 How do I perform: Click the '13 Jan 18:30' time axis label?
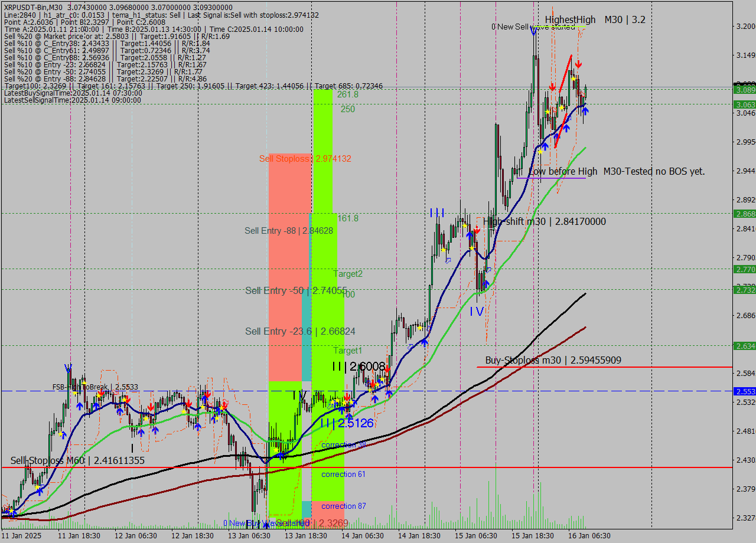[306, 535]
